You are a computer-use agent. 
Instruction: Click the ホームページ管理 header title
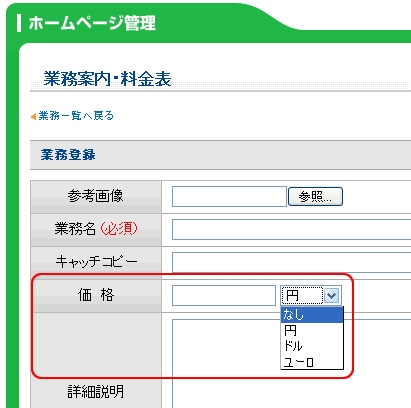(x=92, y=23)
